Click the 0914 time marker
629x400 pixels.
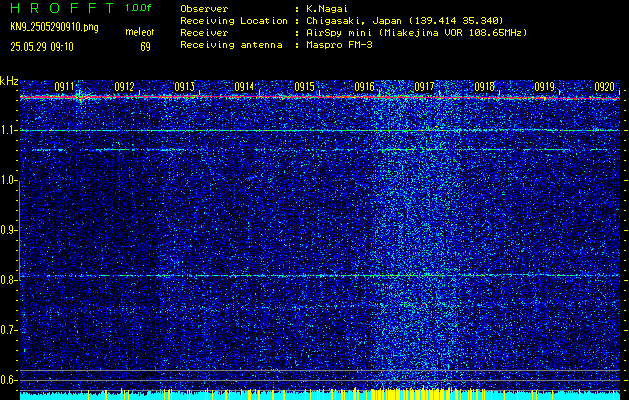pyautogui.click(x=244, y=87)
